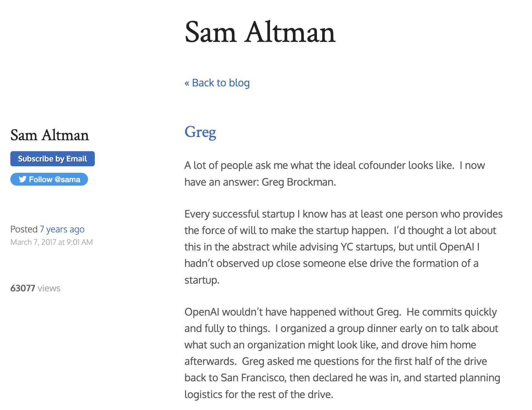Viewport: 532px width, 410px height.
Task: Open the Greg post title link
Action: point(200,132)
